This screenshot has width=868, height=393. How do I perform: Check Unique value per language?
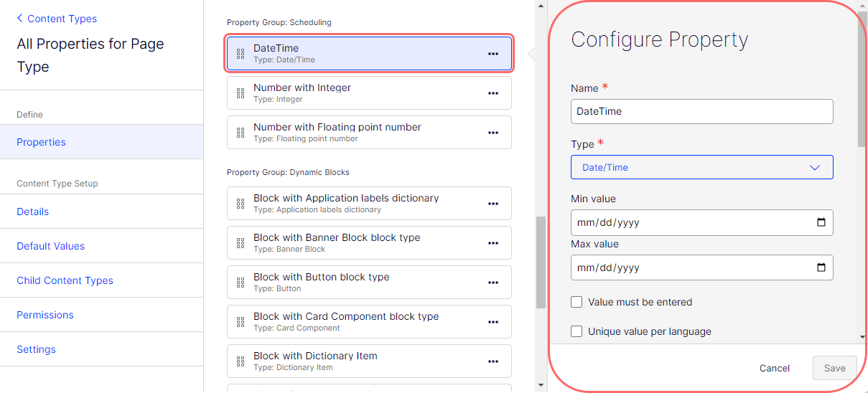coord(577,331)
